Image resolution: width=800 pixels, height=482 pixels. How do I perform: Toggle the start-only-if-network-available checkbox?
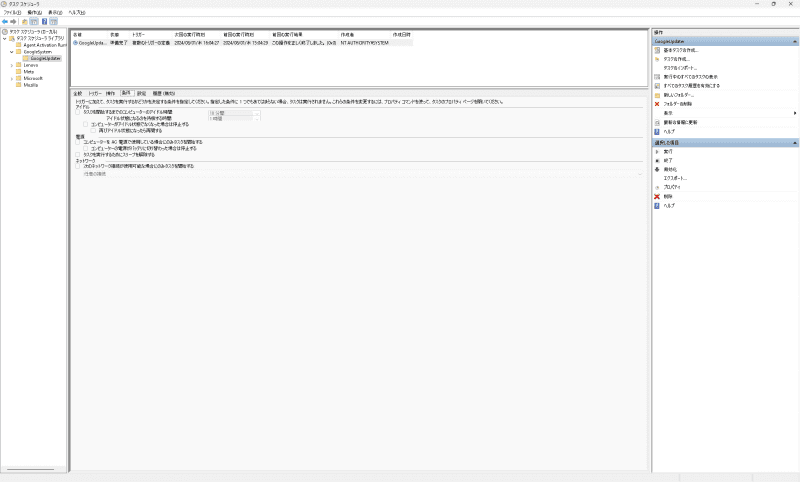(78, 166)
